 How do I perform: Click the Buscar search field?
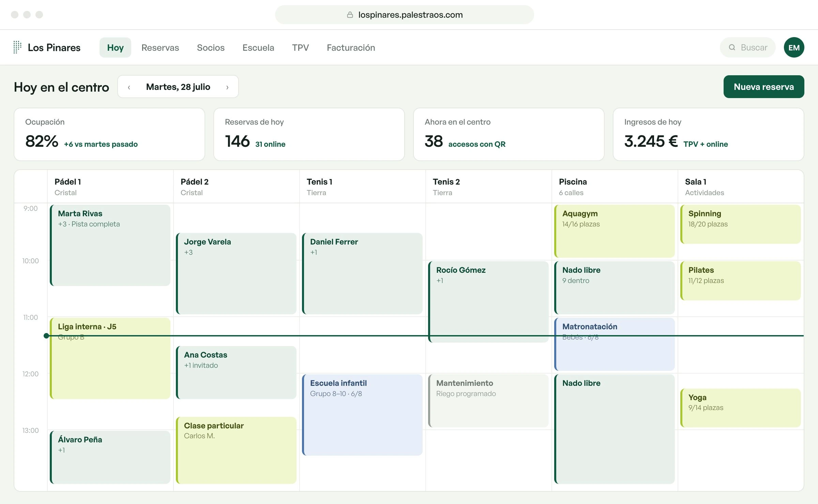click(x=747, y=47)
